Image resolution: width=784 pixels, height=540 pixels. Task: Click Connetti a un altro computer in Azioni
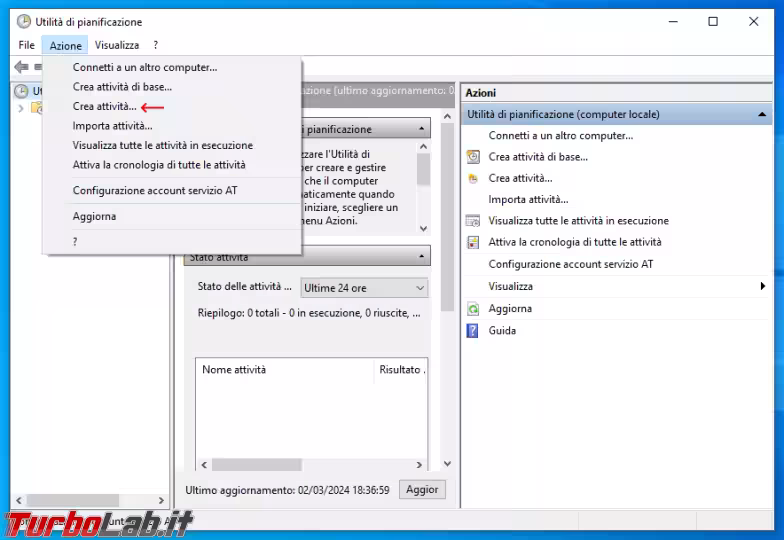click(x=560, y=136)
